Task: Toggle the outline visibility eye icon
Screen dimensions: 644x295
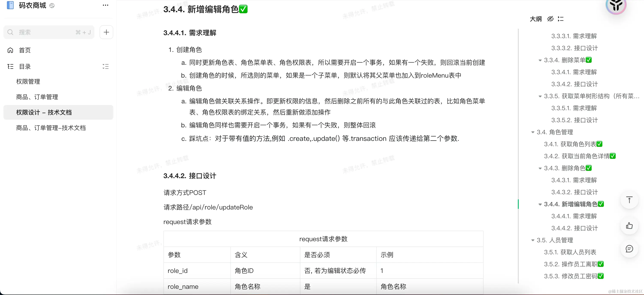Action: pos(550,19)
